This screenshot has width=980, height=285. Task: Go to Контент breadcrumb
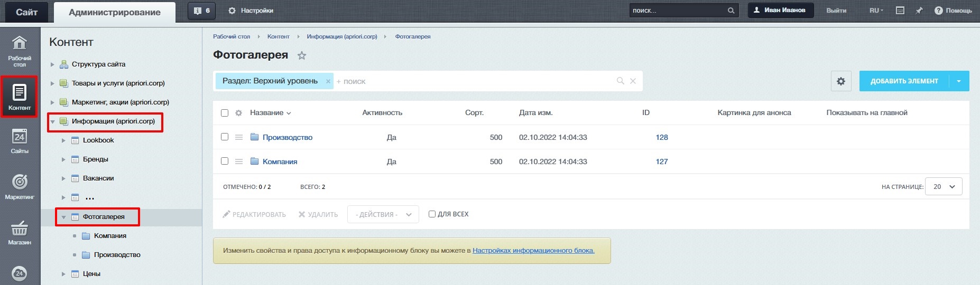[278, 36]
